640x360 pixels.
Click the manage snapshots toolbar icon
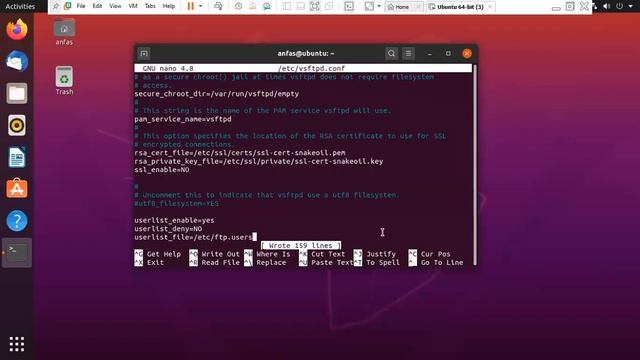[x=267, y=6]
